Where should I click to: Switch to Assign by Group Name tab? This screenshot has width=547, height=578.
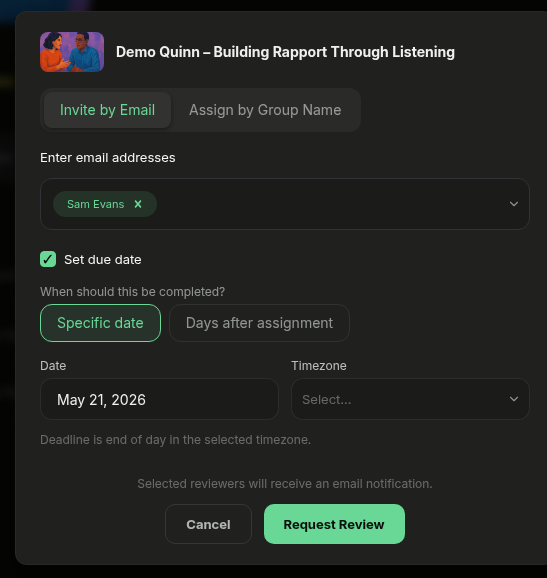[x=265, y=110]
